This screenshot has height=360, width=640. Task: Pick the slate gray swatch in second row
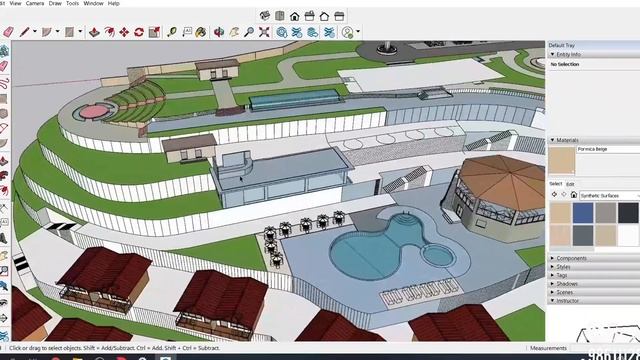[x=583, y=236]
